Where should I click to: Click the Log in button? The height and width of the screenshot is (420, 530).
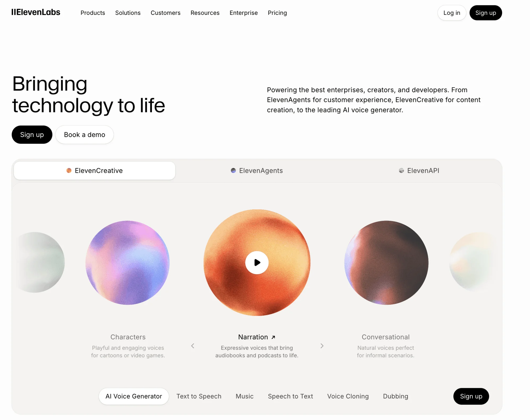[x=452, y=13]
